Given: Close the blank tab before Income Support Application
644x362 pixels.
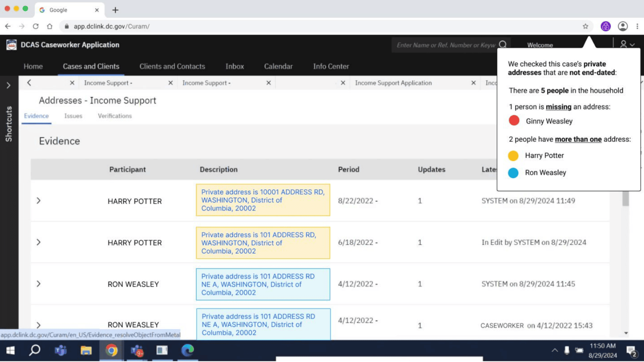Looking at the screenshot, I should (343, 83).
